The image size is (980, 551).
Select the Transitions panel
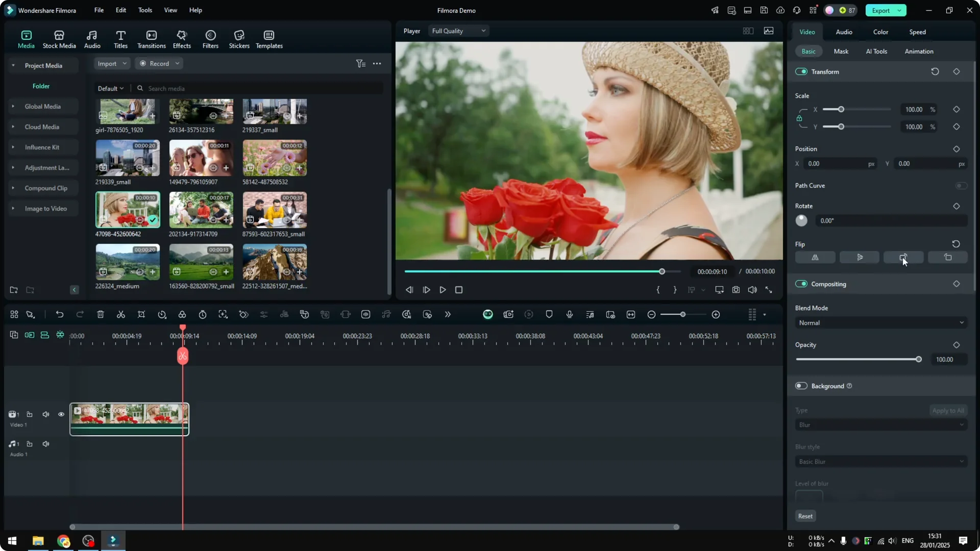click(151, 38)
